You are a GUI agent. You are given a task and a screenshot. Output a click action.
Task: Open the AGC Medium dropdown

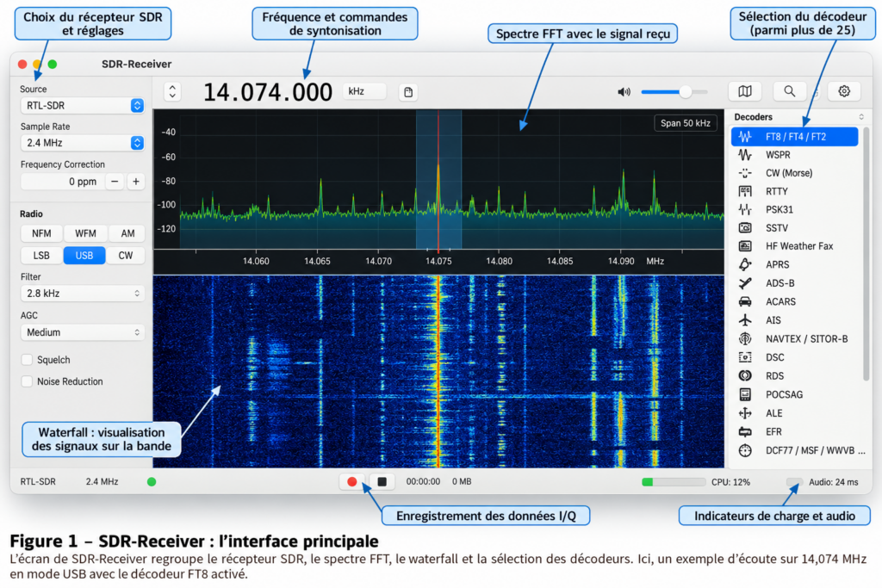coord(83,332)
